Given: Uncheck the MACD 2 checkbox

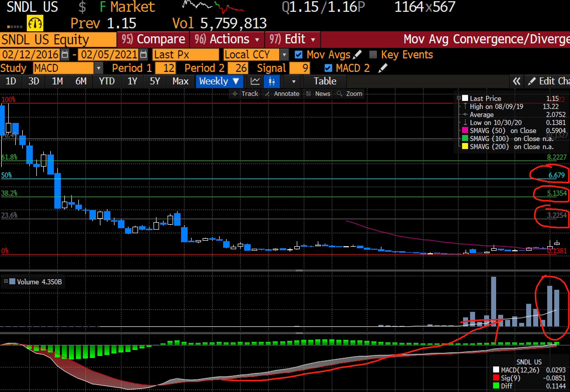Looking at the screenshot, I should [328, 68].
